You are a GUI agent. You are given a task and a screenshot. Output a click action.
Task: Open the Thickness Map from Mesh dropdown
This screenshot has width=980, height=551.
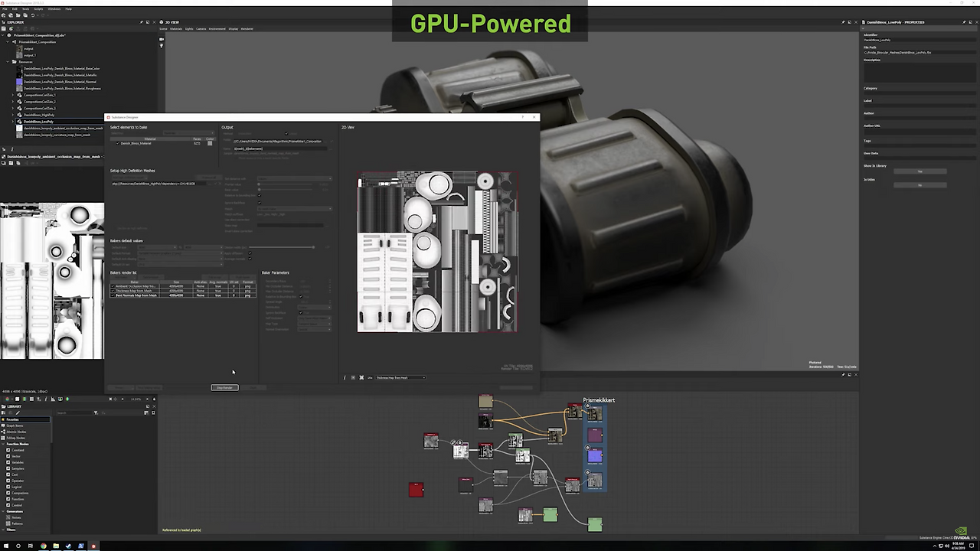pyautogui.click(x=400, y=377)
